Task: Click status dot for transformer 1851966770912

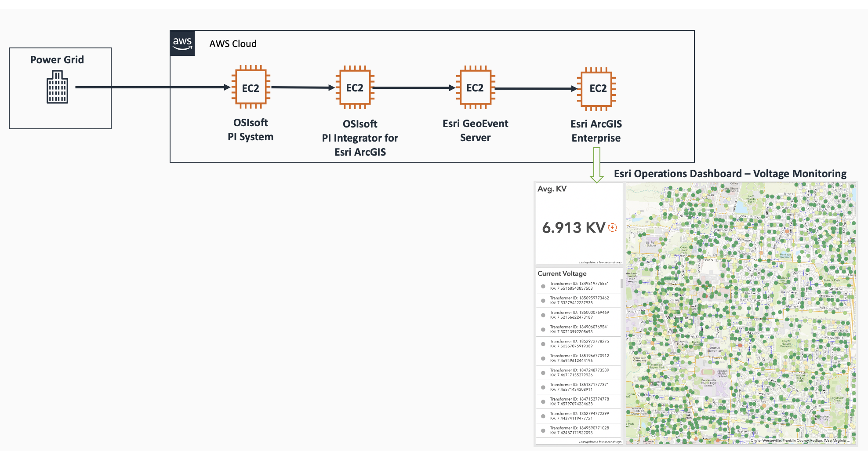Action: click(x=543, y=358)
